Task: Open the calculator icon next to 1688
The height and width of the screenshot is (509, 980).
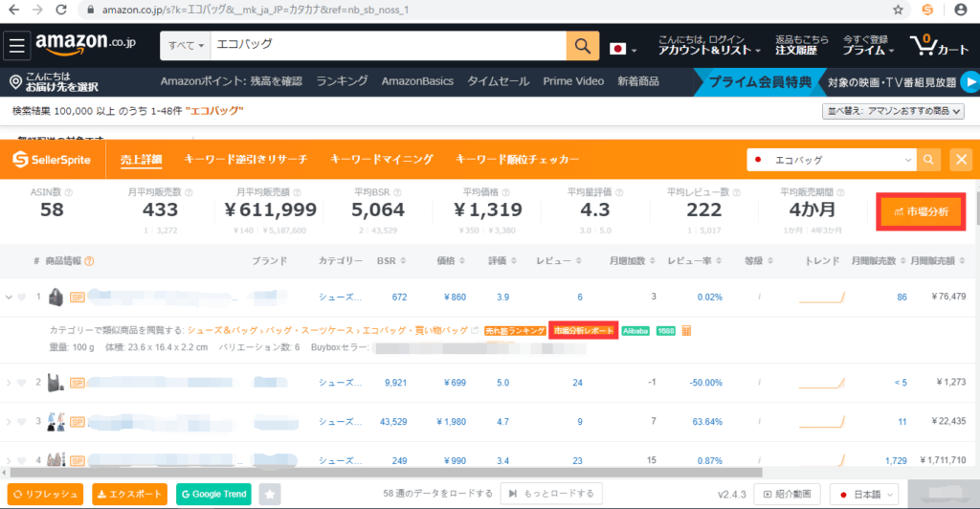Action: click(x=686, y=330)
